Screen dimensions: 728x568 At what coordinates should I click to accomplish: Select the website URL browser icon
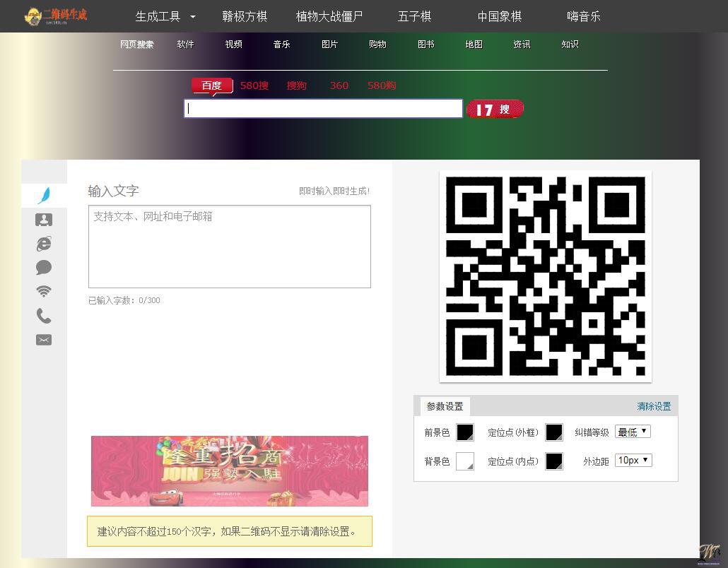tap(44, 244)
